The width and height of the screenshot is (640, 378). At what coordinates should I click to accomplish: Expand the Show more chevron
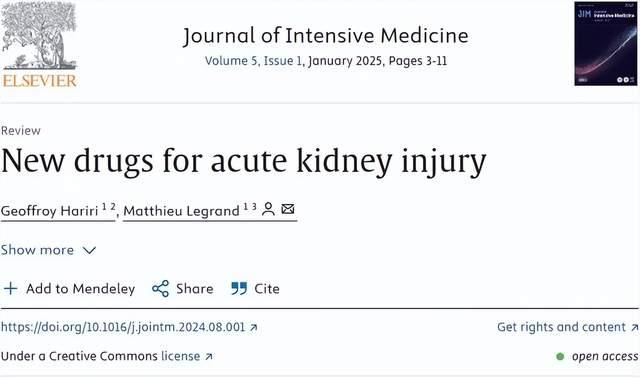[x=89, y=250]
